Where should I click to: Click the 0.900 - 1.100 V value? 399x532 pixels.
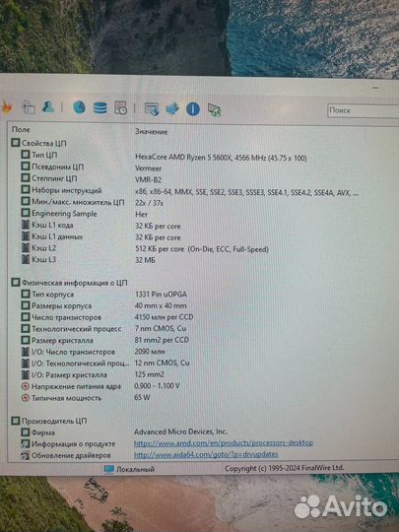157,386
